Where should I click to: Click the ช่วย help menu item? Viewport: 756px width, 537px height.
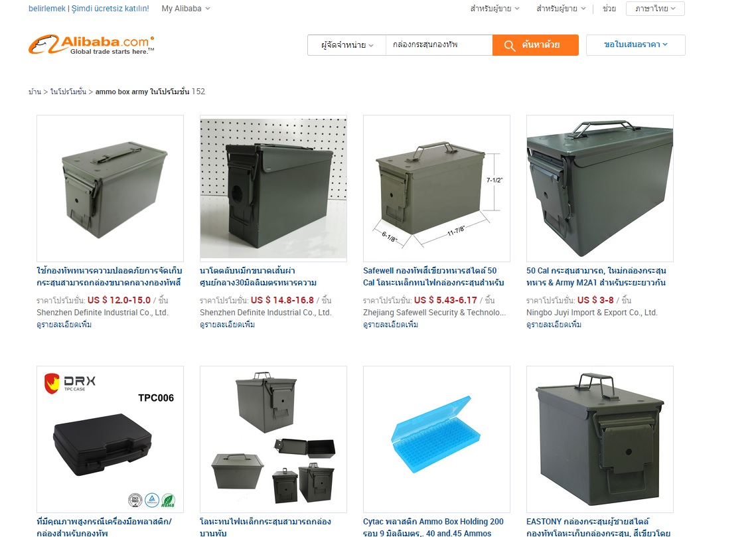click(x=609, y=9)
